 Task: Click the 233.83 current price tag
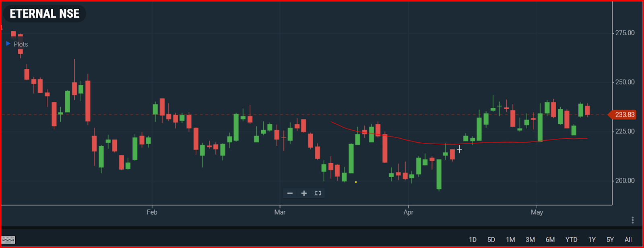[624, 115]
